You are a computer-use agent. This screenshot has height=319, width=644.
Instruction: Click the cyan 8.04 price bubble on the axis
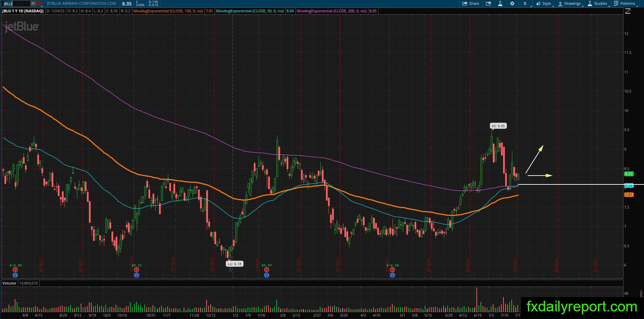coord(629,185)
